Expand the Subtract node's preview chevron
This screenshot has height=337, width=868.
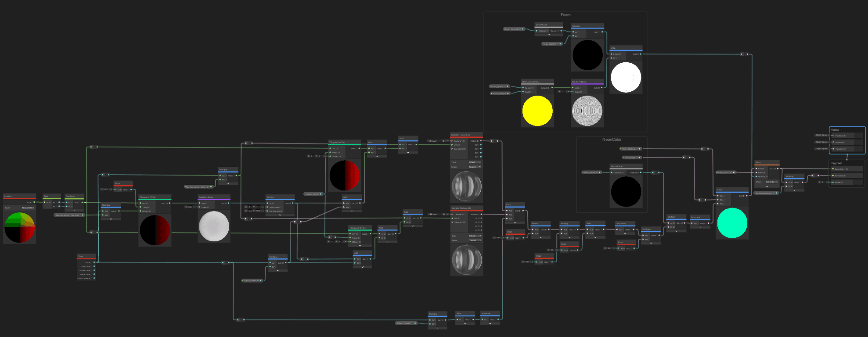coord(651,243)
